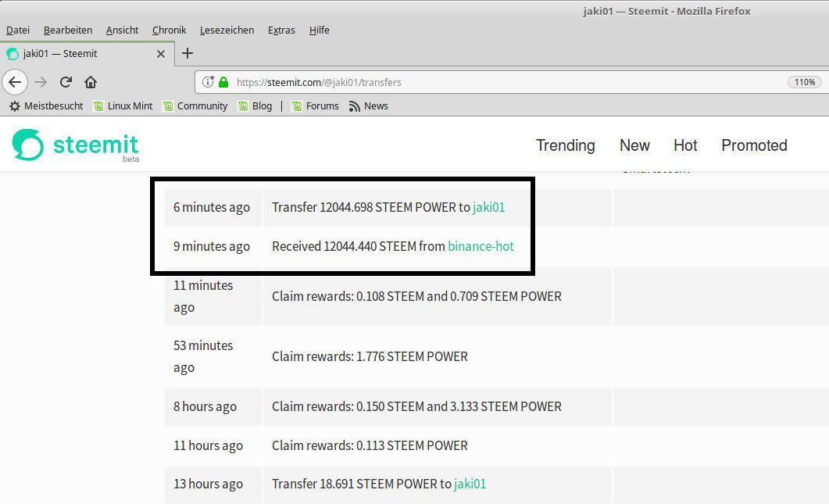
Task: Open the Datei menu
Action: click(x=17, y=30)
